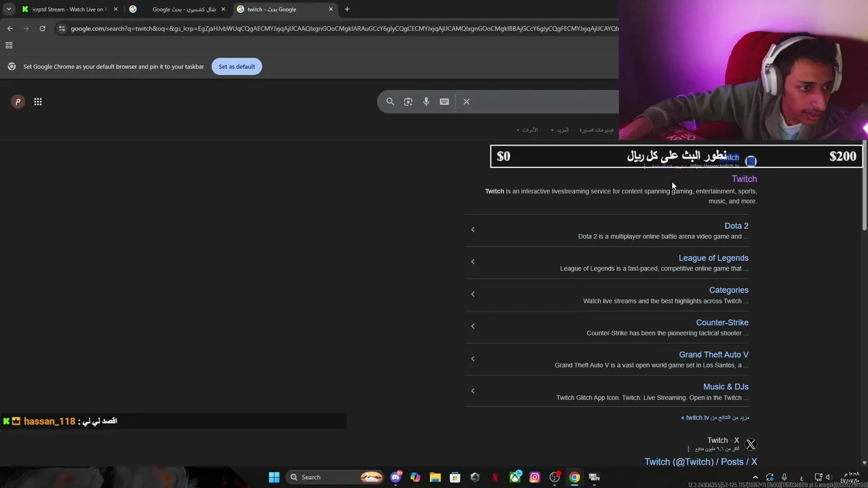Image resolution: width=868 pixels, height=488 pixels.
Task: Open Chrome tab search dropdown
Action: tap(9, 9)
